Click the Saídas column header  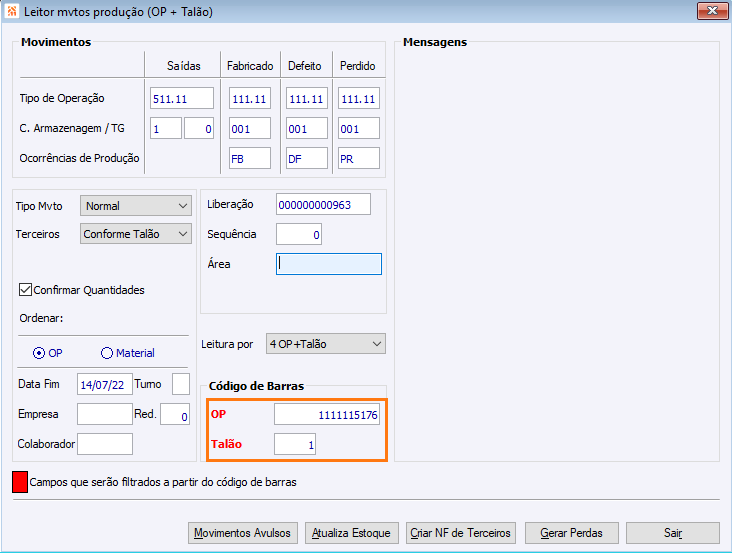click(183, 66)
